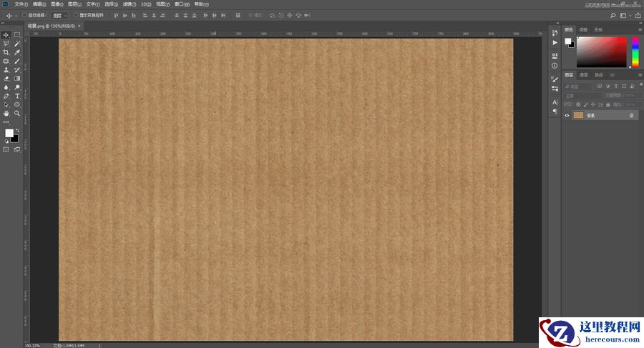Screen dimensions: 644x348
Task: Toggle the 自动选择 auto-select checkbox
Action: (24, 14)
